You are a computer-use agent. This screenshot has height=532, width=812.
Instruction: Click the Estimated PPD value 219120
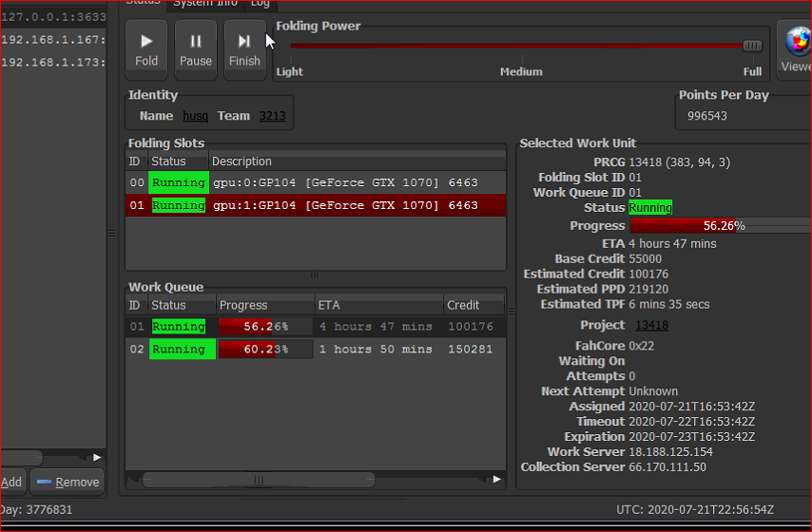point(648,290)
